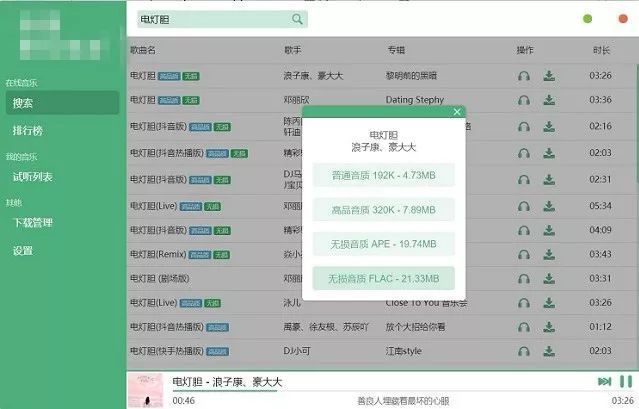Image resolution: width=639 pixels, height=409 pixels.
Task: Choose 普通音质 192K download option
Action: coord(383,175)
